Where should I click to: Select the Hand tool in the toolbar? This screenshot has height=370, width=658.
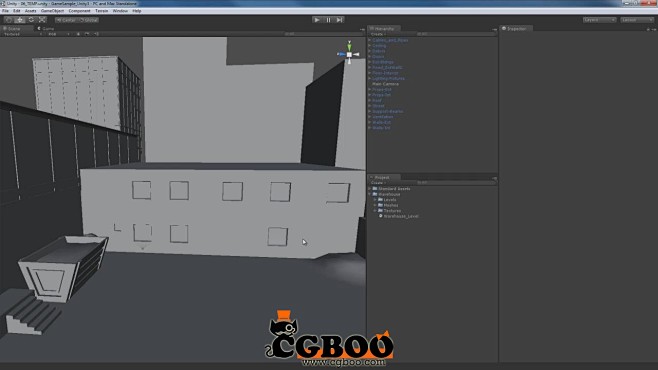point(8,20)
